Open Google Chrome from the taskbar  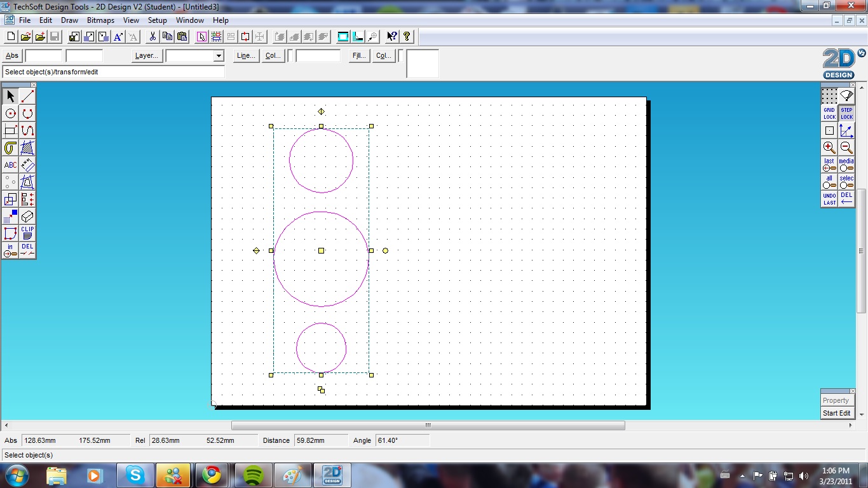coord(212,475)
